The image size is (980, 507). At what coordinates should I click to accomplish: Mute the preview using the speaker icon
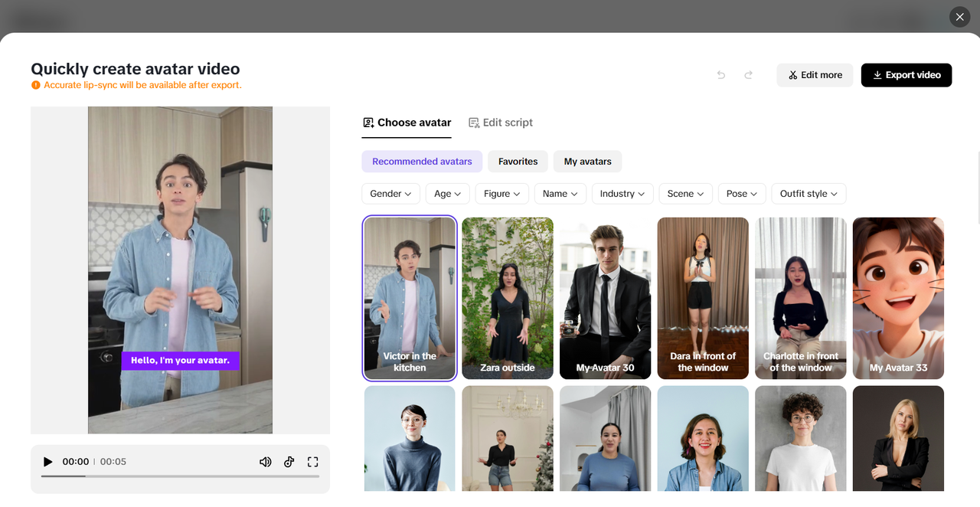click(265, 461)
